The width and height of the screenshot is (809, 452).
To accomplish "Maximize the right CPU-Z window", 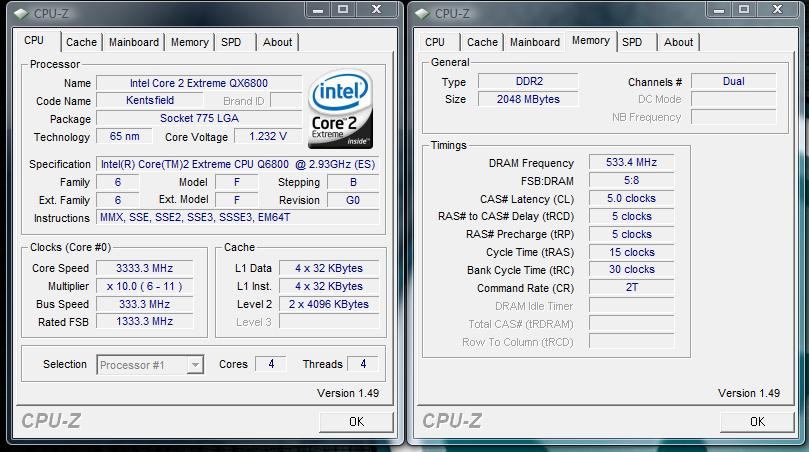I will click(744, 10).
